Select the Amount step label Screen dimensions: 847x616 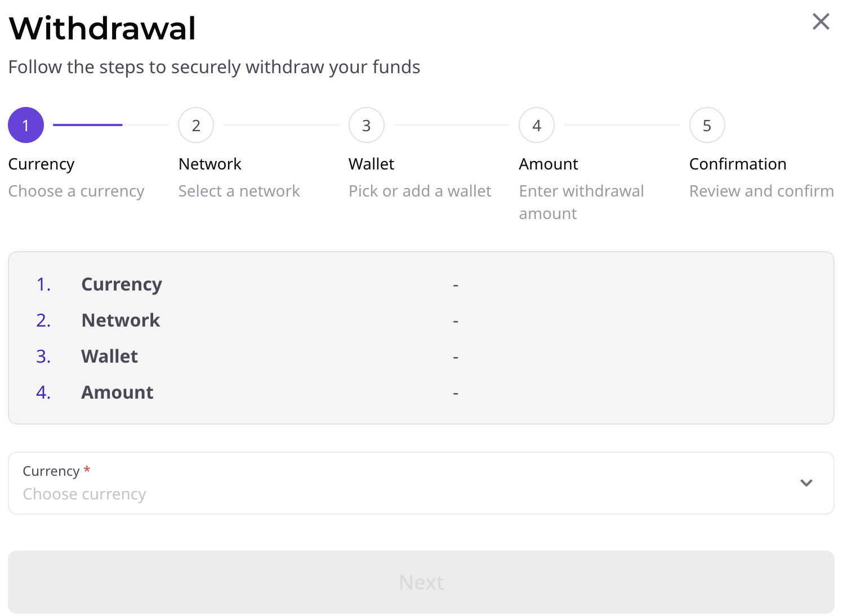[x=549, y=164]
